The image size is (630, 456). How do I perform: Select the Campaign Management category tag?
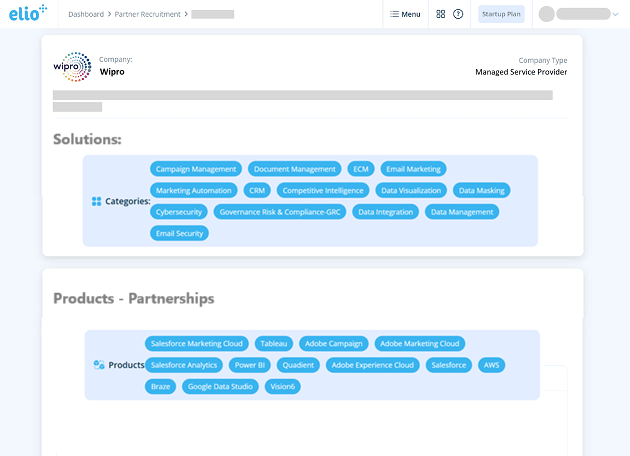pos(196,169)
